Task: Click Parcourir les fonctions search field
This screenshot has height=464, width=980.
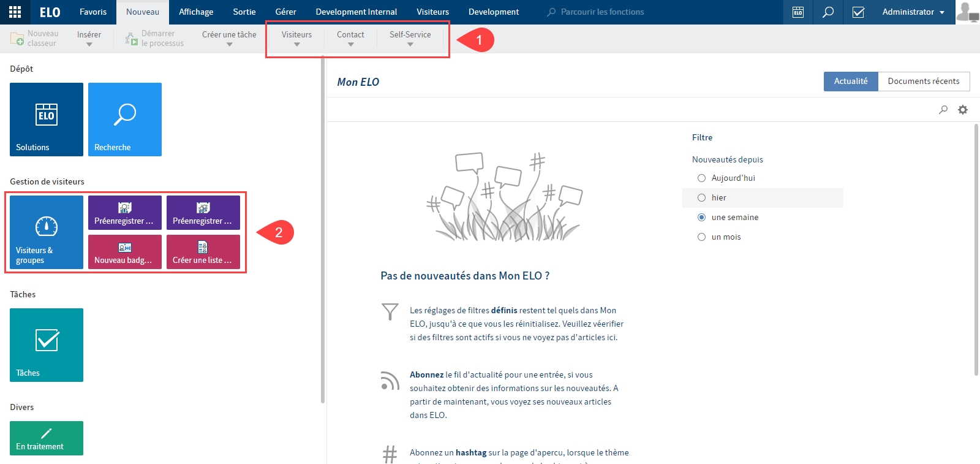Action: pyautogui.click(x=602, y=12)
